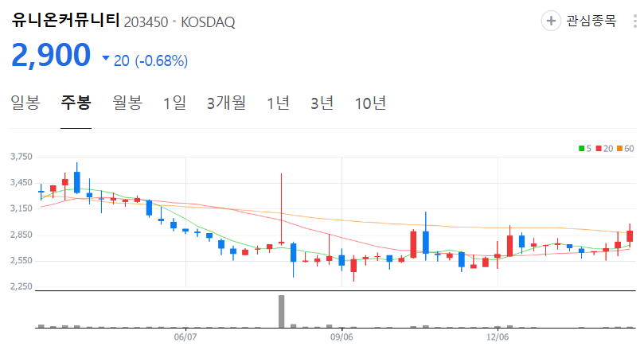
Task: Show the 1일 chart range
Action: tap(174, 103)
